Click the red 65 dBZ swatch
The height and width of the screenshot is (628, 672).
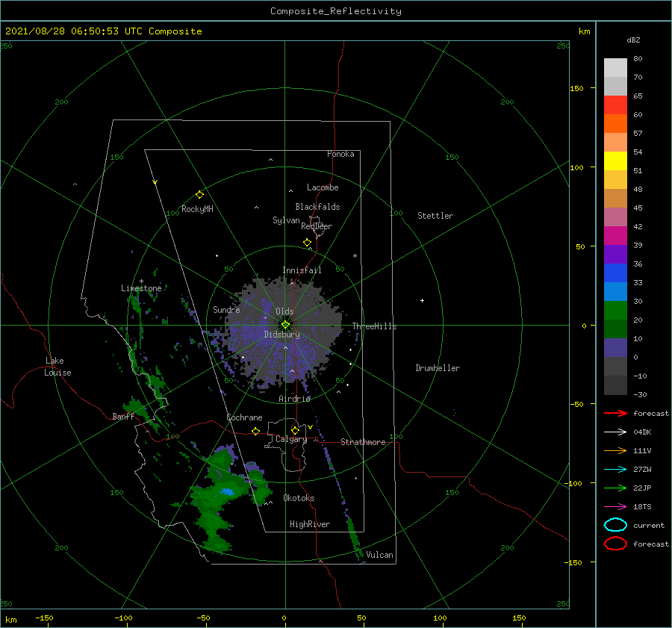(x=615, y=105)
